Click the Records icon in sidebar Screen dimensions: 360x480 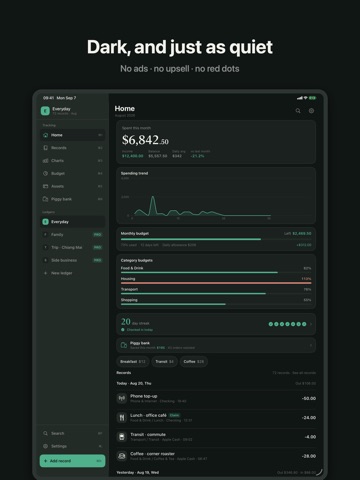point(46,148)
